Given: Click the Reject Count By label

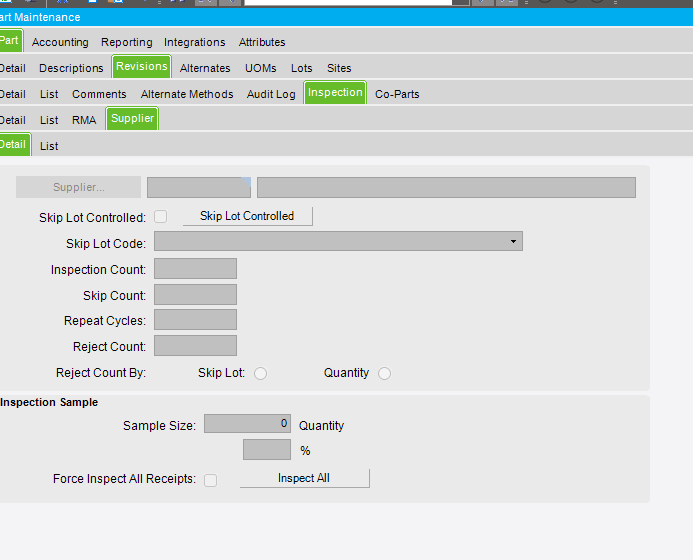Looking at the screenshot, I should pyautogui.click(x=101, y=373).
